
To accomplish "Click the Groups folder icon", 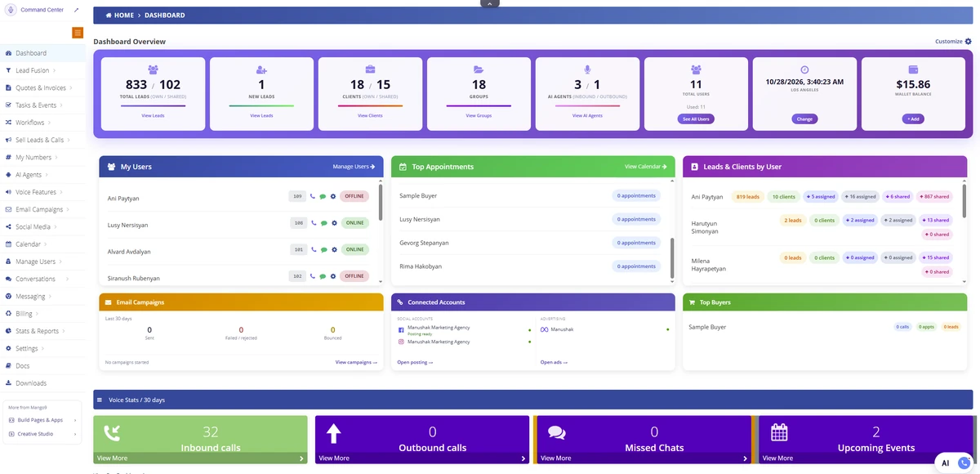I will point(479,70).
